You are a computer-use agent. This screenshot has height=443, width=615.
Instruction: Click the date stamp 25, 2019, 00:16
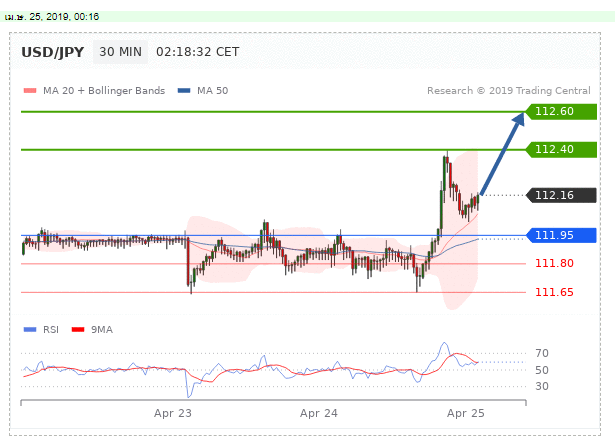tap(64, 16)
